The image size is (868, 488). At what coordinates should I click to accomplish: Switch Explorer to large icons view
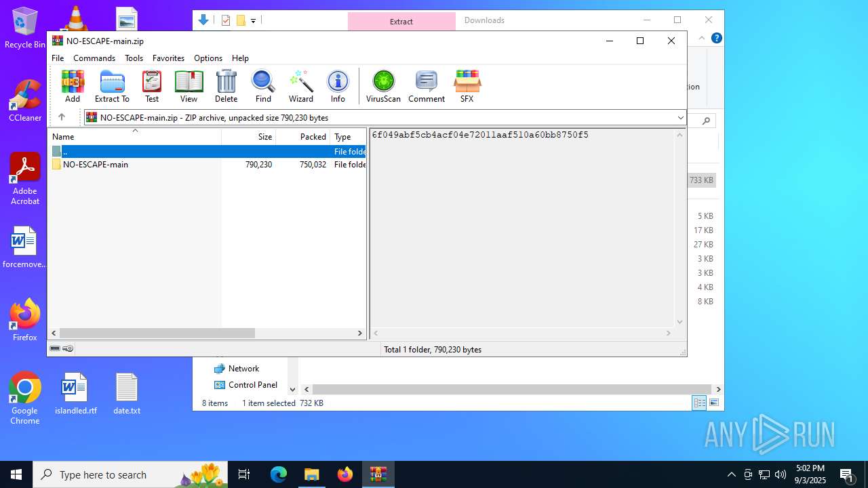(x=714, y=403)
